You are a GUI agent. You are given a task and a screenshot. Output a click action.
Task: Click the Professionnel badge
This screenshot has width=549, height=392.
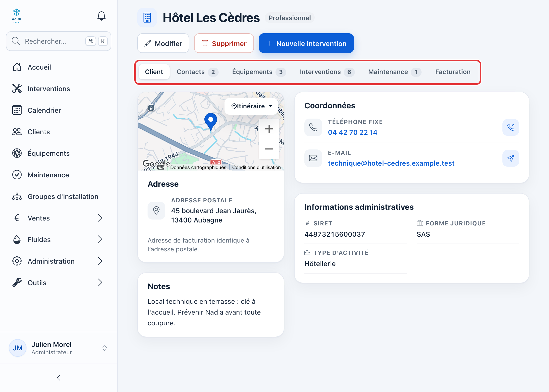click(x=290, y=18)
